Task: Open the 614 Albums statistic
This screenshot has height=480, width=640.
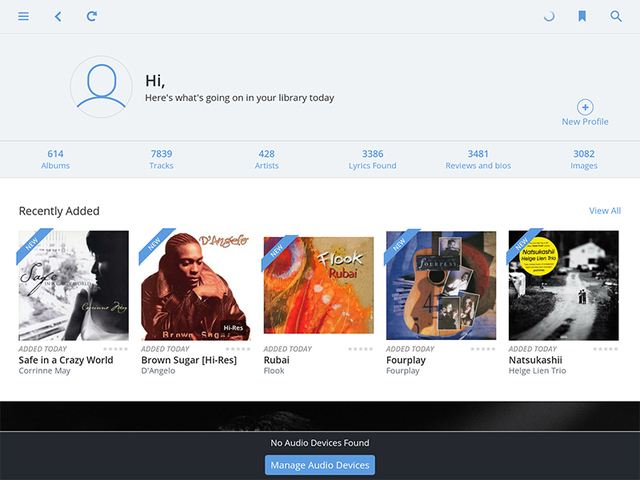Action: [55, 160]
